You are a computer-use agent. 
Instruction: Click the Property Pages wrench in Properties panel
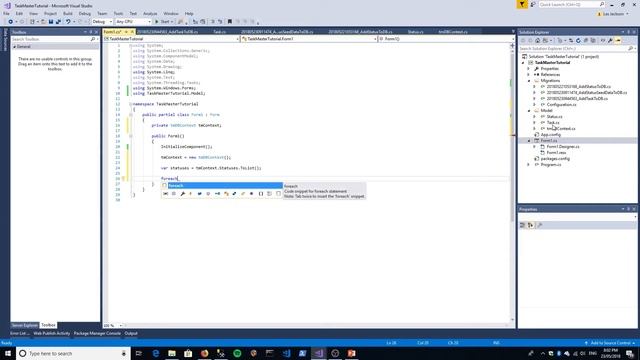click(x=540, y=225)
